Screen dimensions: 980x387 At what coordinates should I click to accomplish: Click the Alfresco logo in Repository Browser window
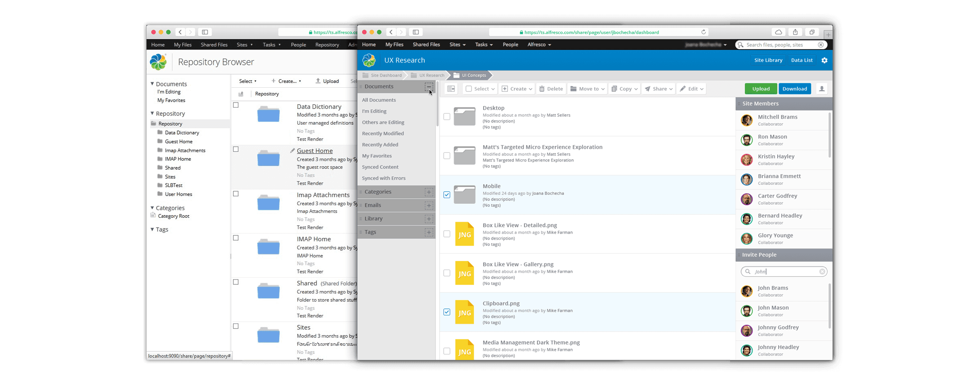coord(158,62)
